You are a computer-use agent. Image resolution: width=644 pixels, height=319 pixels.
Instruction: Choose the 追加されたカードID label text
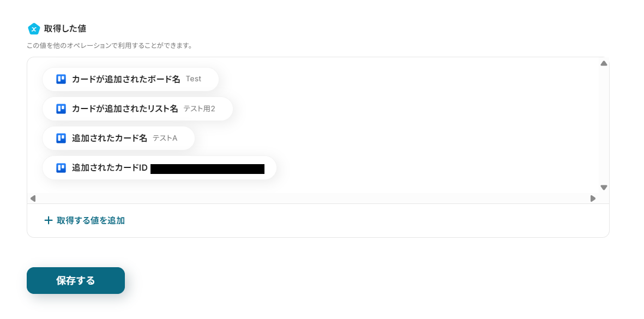pyautogui.click(x=110, y=167)
